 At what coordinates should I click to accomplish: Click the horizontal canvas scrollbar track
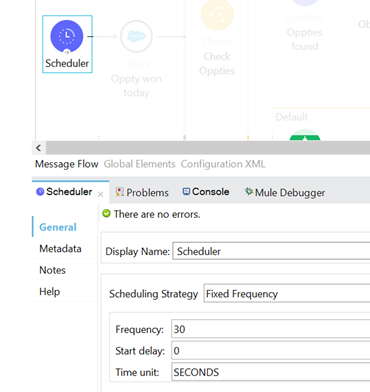click(x=208, y=147)
